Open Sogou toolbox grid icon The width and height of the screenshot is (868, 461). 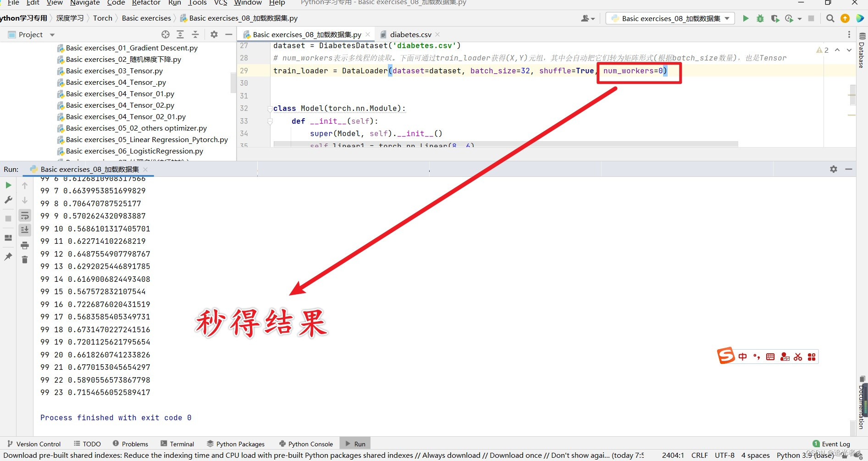[812, 357]
